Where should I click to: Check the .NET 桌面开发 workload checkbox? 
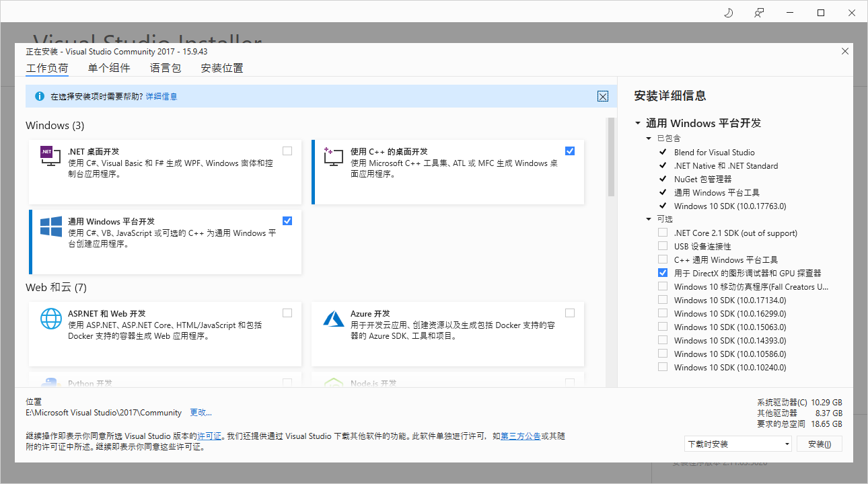coord(287,151)
